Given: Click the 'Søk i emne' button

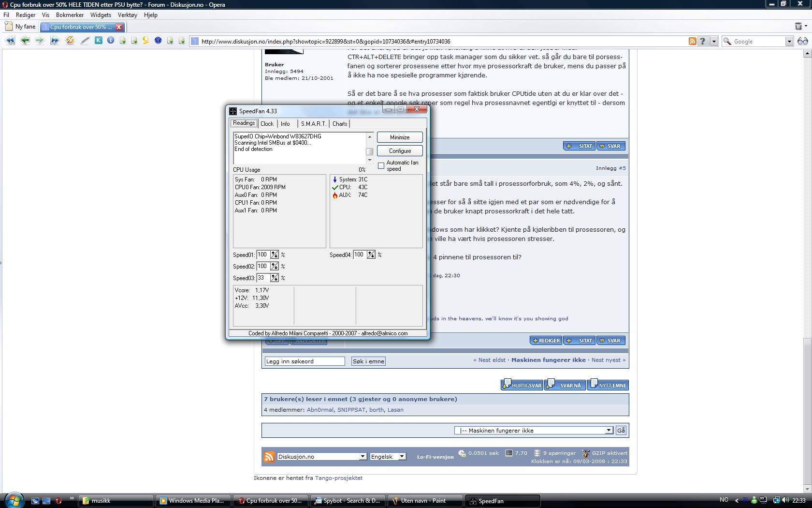Looking at the screenshot, I should click(x=368, y=361).
